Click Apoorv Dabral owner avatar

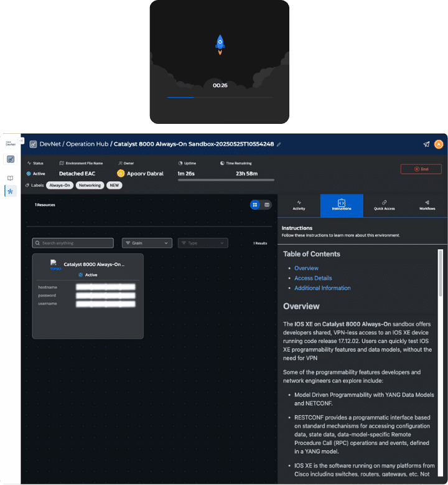pos(121,174)
